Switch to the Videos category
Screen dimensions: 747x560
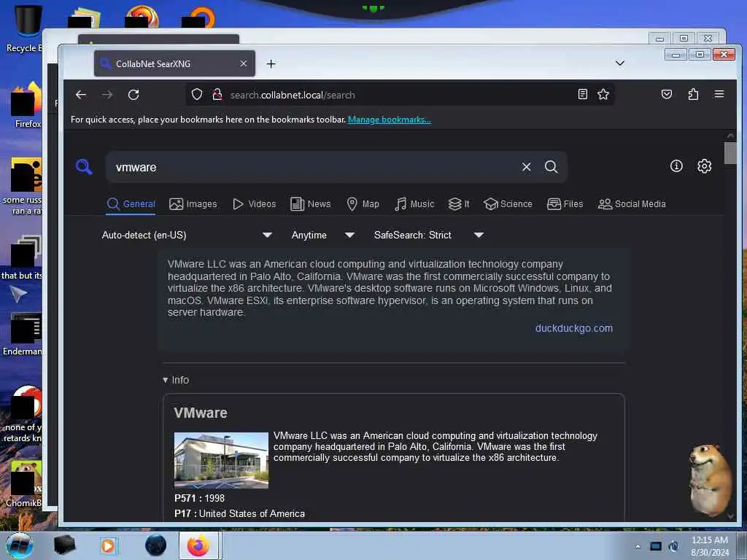click(254, 204)
